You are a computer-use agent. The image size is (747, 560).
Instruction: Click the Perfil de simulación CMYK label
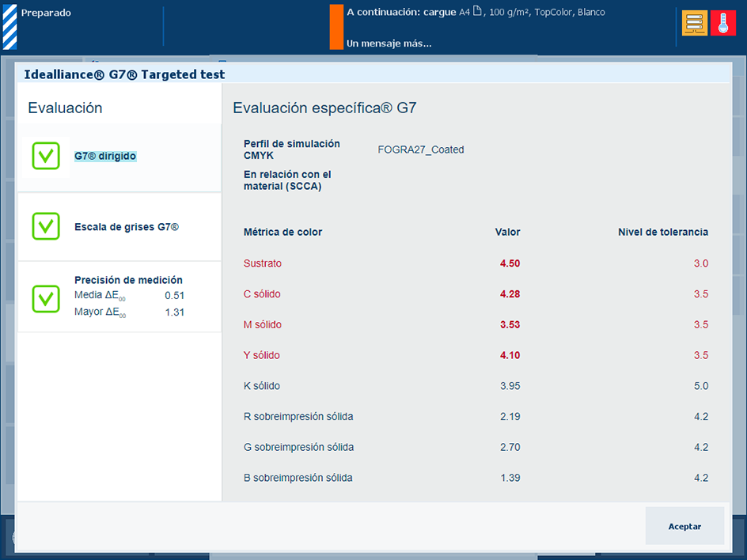pyautogui.click(x=291, y=149)
